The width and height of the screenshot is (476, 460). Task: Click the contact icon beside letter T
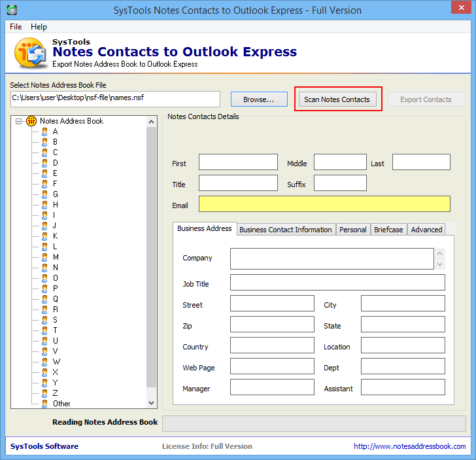[44, 330]
